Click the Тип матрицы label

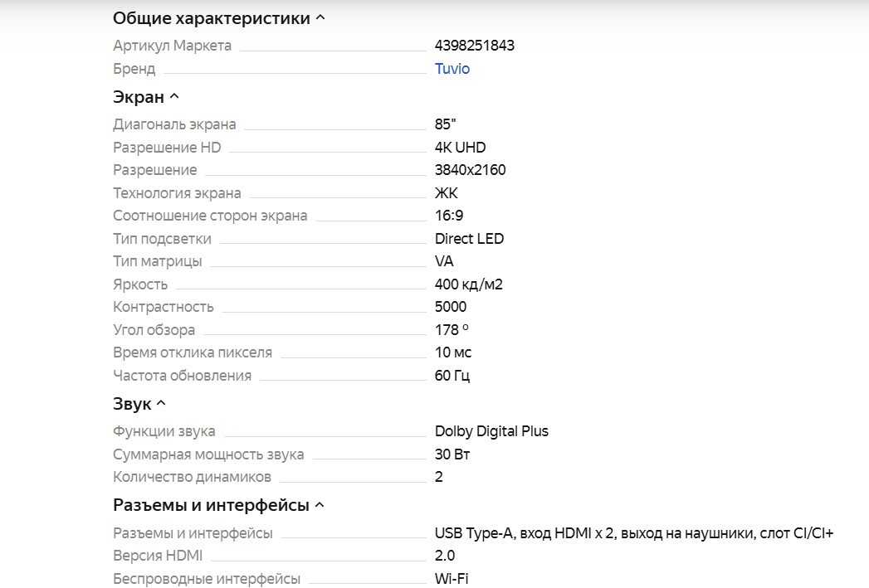click(157, 261)
